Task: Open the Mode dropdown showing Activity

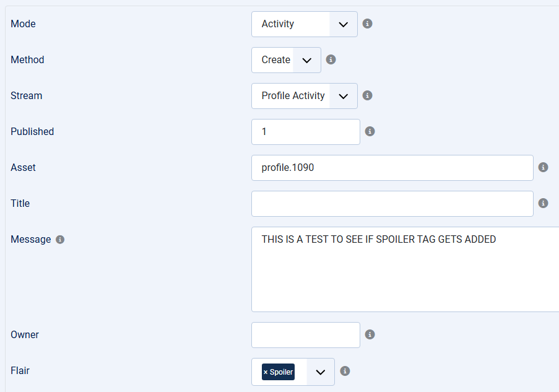Action: click(x=304, y=24)
